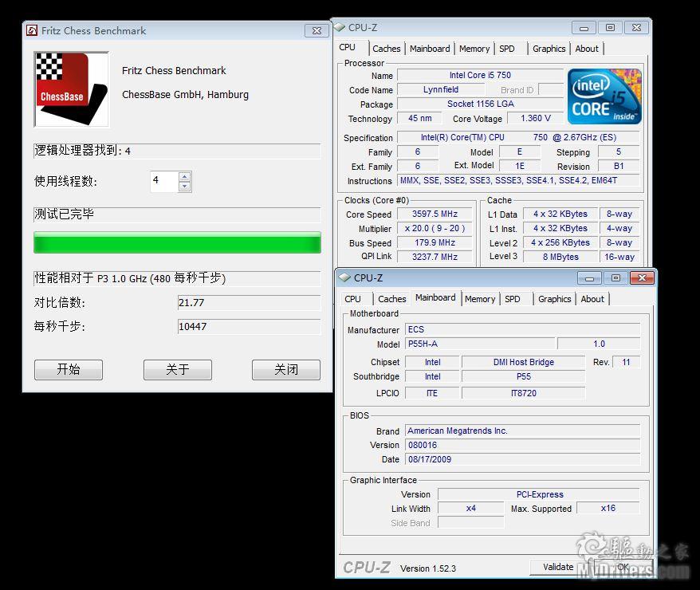Viewport: 700px width, 590px height.
Task: Click max supported value x16
Action: pyautogui.click(x=608, y=508)
